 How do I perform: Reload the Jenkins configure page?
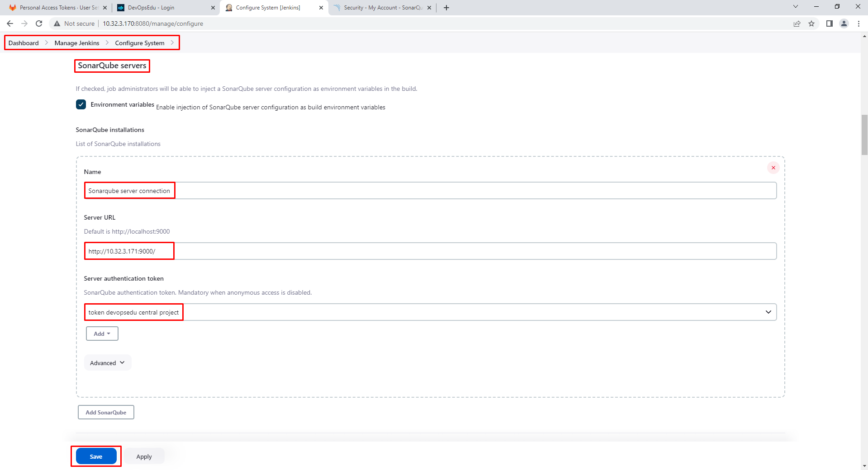39,23
